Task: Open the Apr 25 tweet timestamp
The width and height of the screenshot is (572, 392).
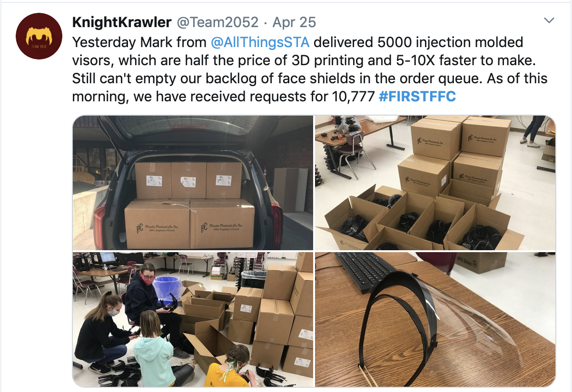Action: pos(295,22)
